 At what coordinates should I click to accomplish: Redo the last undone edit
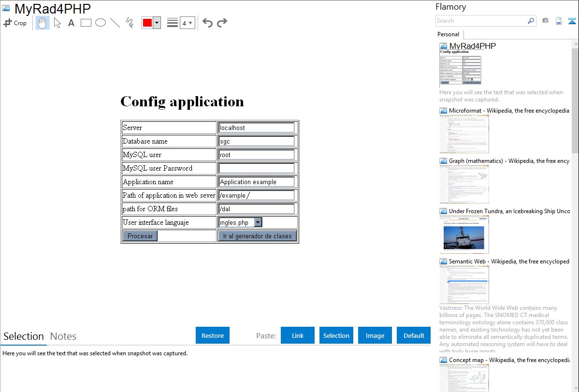click(222, 23)
